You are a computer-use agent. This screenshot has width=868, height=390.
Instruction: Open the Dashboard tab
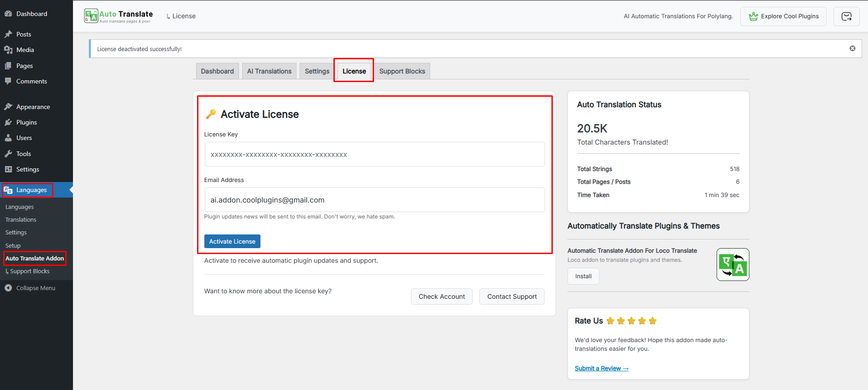coord(218,71)
